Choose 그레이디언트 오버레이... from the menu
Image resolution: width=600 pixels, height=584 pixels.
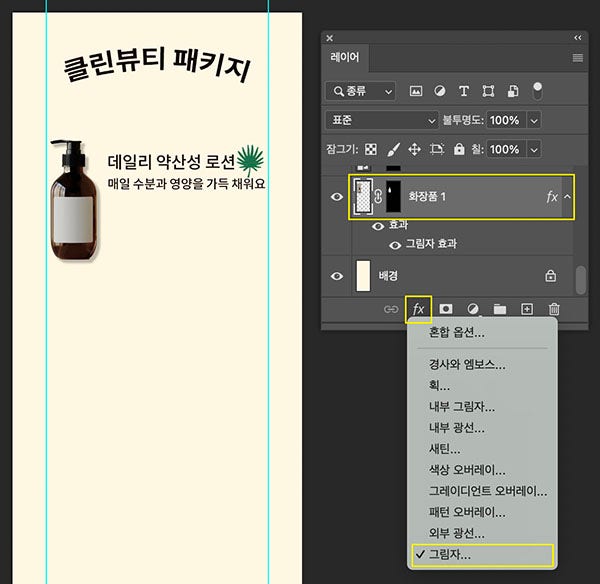[x=488, y=491]
